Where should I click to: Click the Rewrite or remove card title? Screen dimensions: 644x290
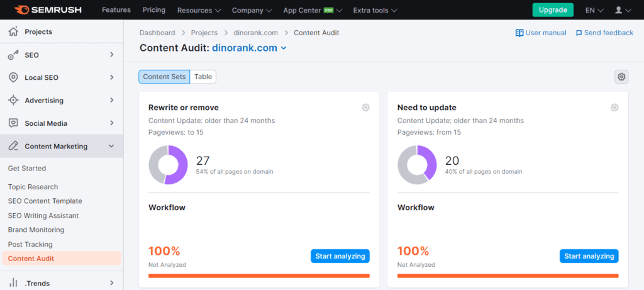pos(184,108)
